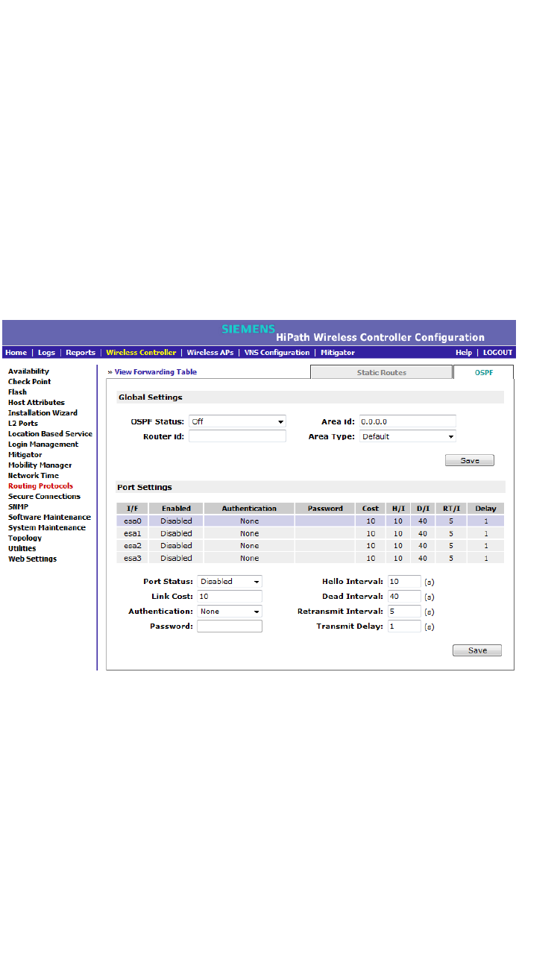Open Software Maintenance in the sidebar
Screen dimensions: 557x980
click(x=49, y=517)
